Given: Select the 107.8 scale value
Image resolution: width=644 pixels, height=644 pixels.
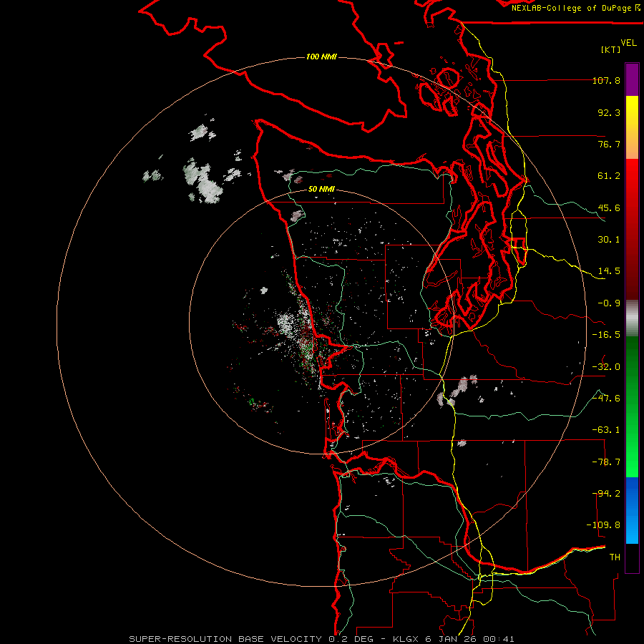Looking at the screenshot, I should click(606, 80).
